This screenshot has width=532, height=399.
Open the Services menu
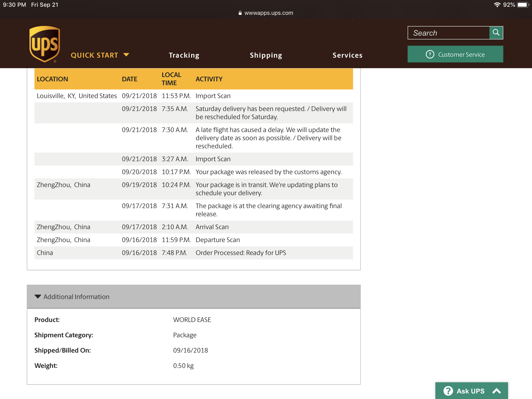coord(347,55)
